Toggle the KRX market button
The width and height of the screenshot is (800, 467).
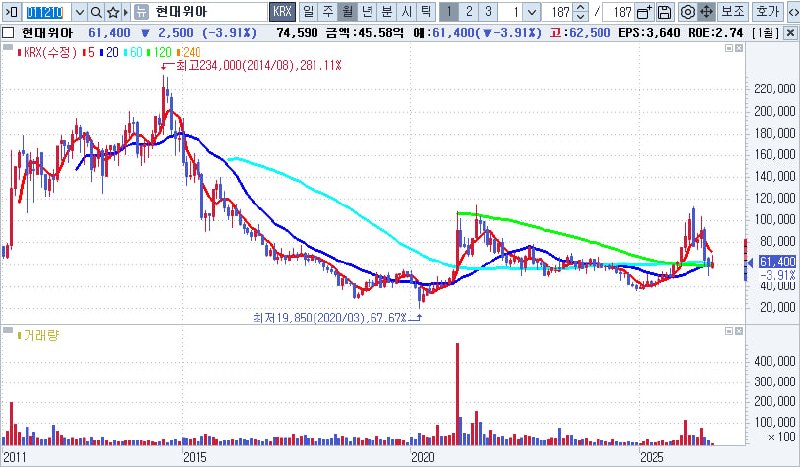pos(282,12)
